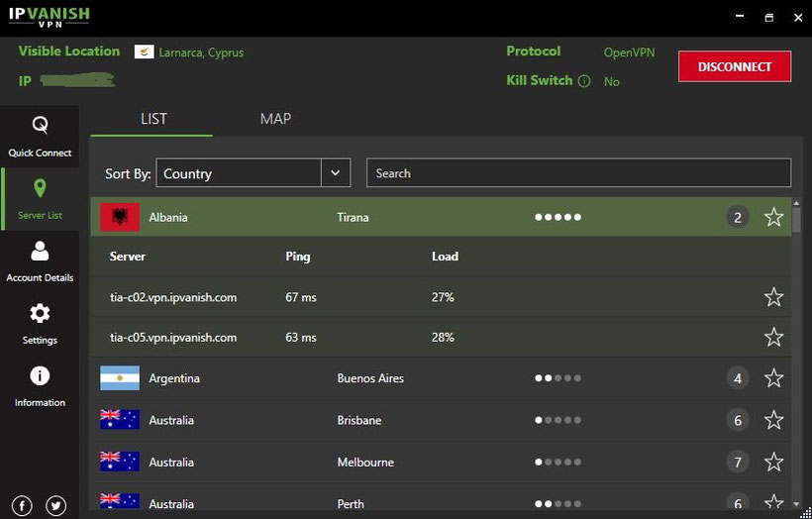Select the Buenos Aires city entry
This screenshot has width=812, height=519.
(370, 378)
